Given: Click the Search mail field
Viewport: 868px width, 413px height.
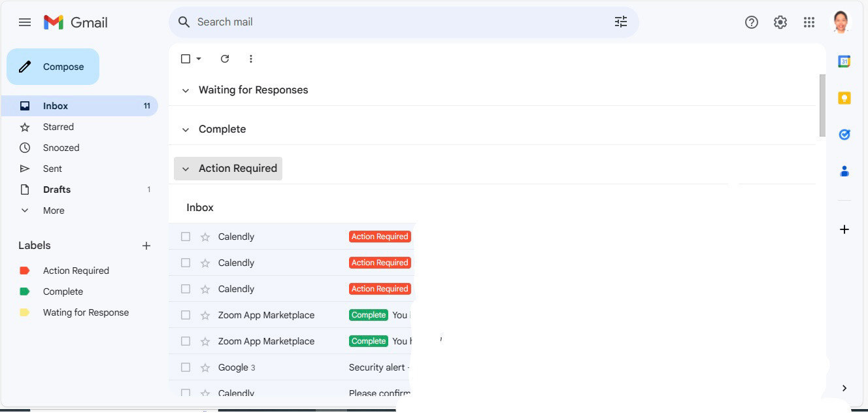Looking at the screenshot, I should (392, 22).
